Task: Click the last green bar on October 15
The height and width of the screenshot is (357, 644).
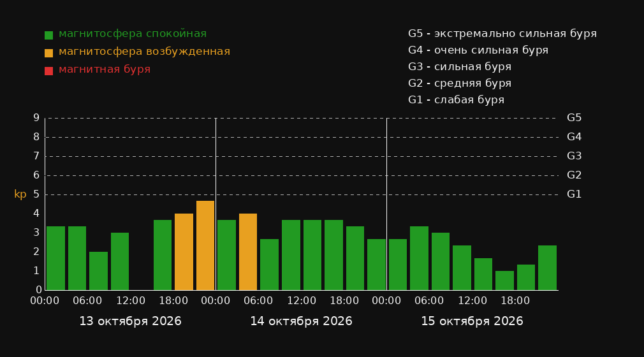Action: pyautogui.click(x=548, y=268)
